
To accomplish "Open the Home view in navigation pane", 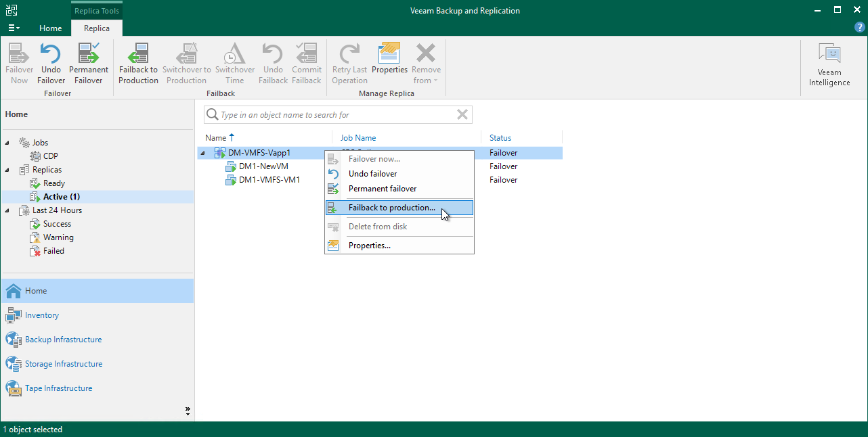I will click(x=97, y=291).
